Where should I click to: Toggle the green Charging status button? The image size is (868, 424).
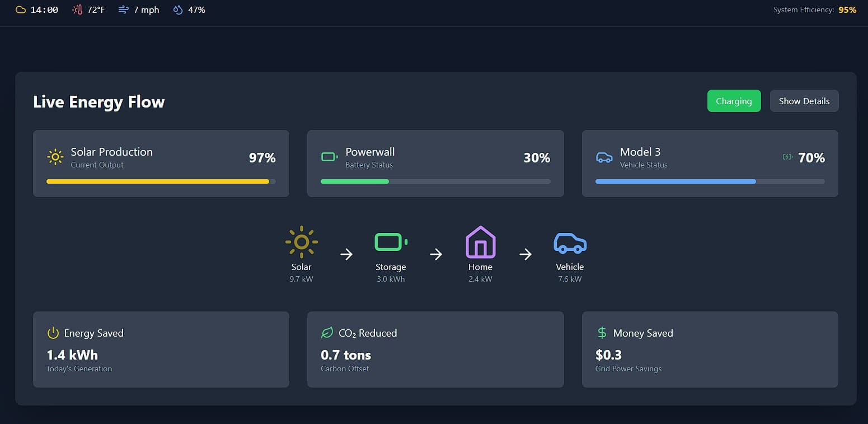click(734, 101)
